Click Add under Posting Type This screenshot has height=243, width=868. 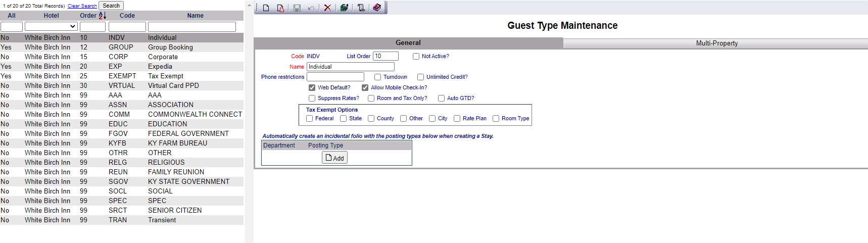(334, 158)
